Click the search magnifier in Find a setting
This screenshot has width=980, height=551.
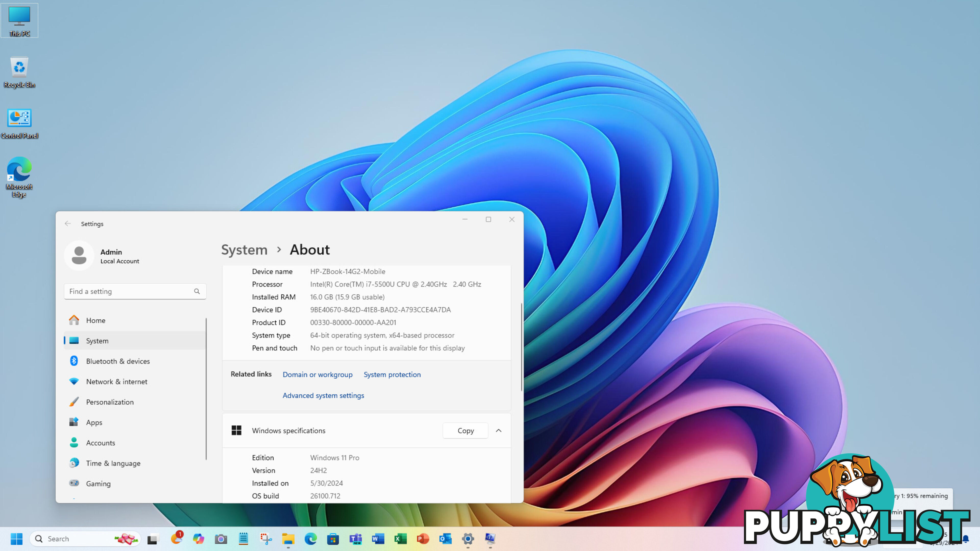click(197, 291)
